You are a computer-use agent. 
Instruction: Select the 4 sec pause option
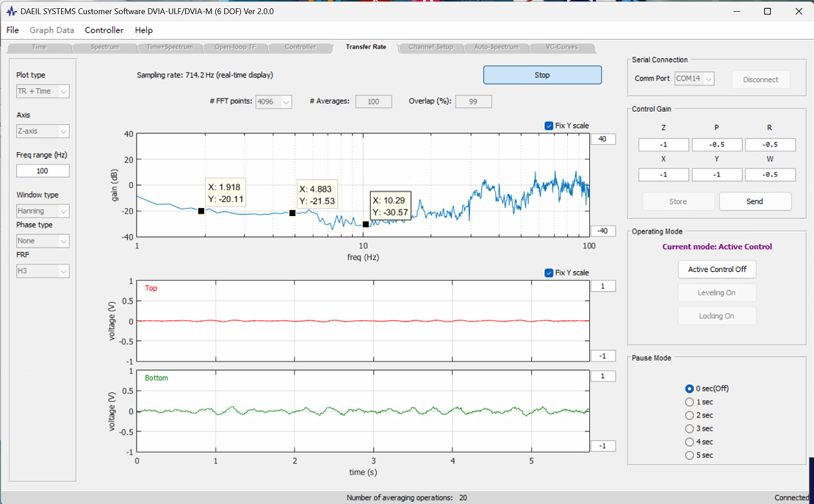pos(689,442)
